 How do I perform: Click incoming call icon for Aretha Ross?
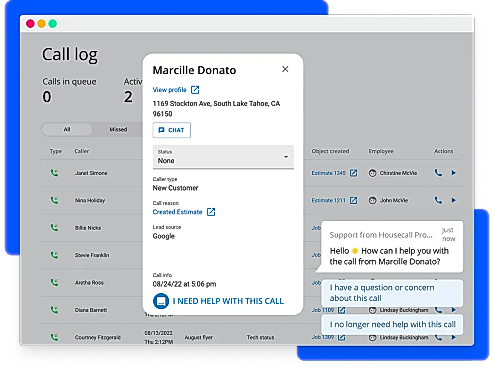(x=54, y=282)
